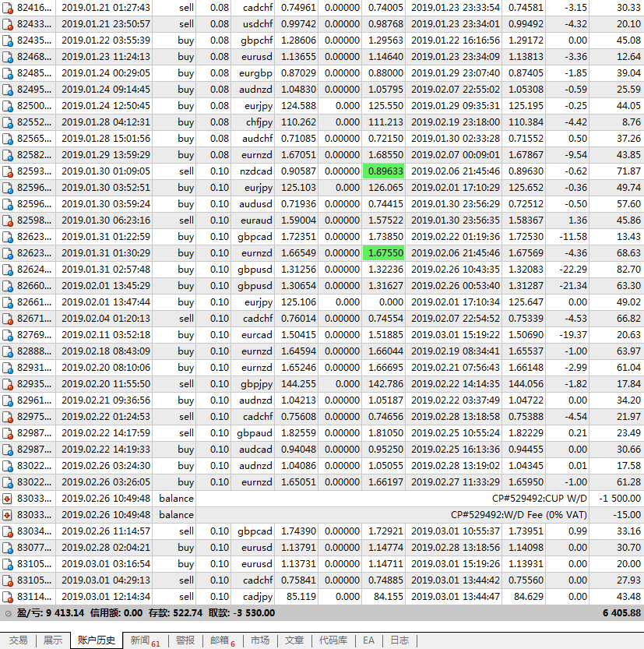
Task: Click the swap value -19.37 in eurcad row
Action: 573,335
